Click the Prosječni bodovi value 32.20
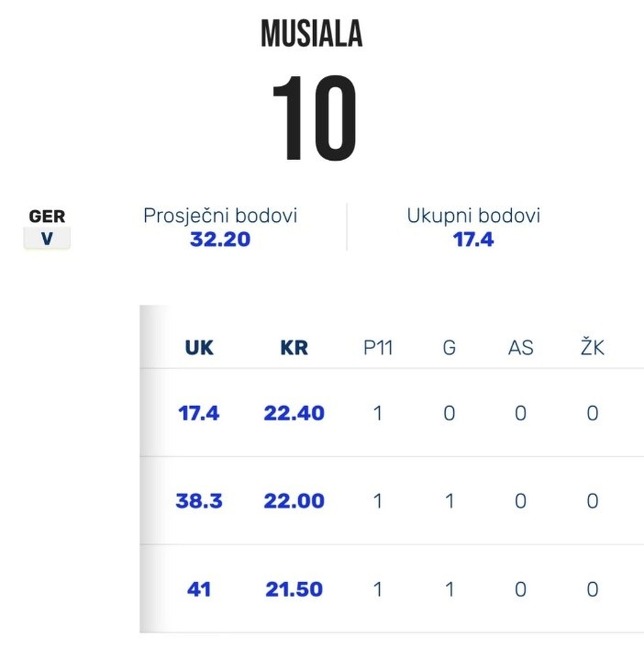 click(x=220, y=240)
